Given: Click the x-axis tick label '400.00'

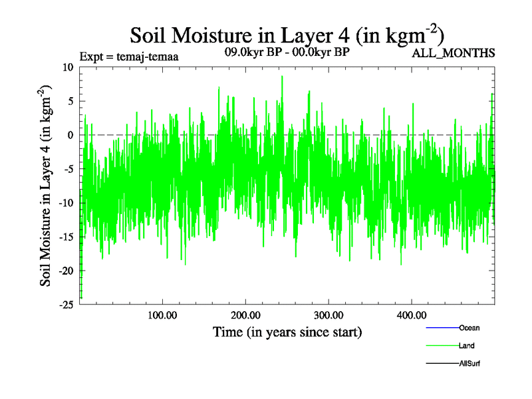Looking at the screenshot, I should (x=412, y=315).
